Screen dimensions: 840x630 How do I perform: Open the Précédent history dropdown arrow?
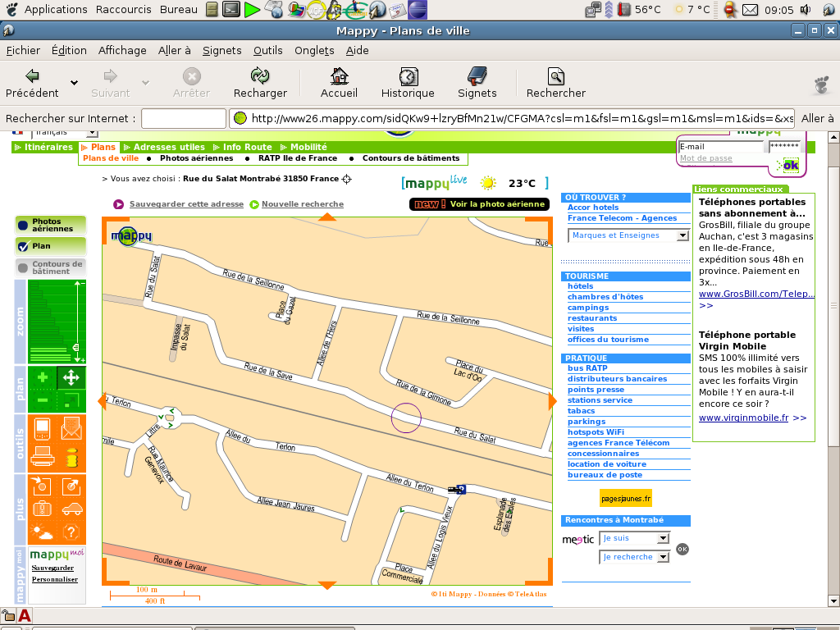(x=74, y=83)
